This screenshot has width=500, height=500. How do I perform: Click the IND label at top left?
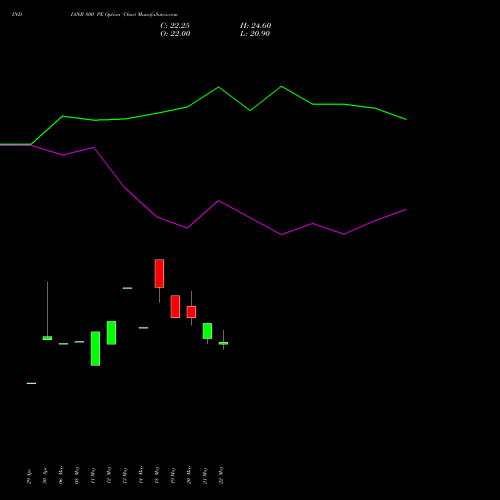[17, 14]
